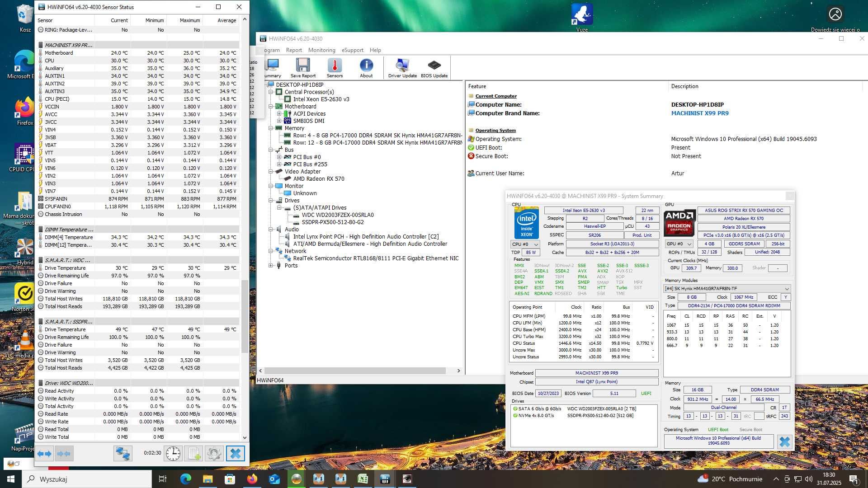This screenshot has height=488, width=868.
Task: Click the Sensor column header
Action: (x=65, y=20)
